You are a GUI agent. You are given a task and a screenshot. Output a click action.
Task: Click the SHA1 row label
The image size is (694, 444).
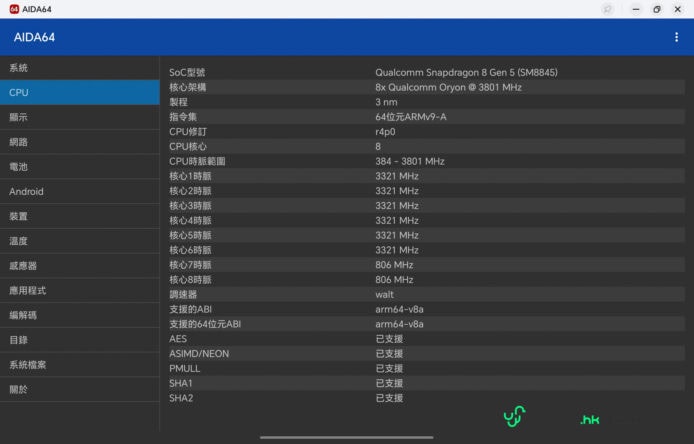point(181,383)
